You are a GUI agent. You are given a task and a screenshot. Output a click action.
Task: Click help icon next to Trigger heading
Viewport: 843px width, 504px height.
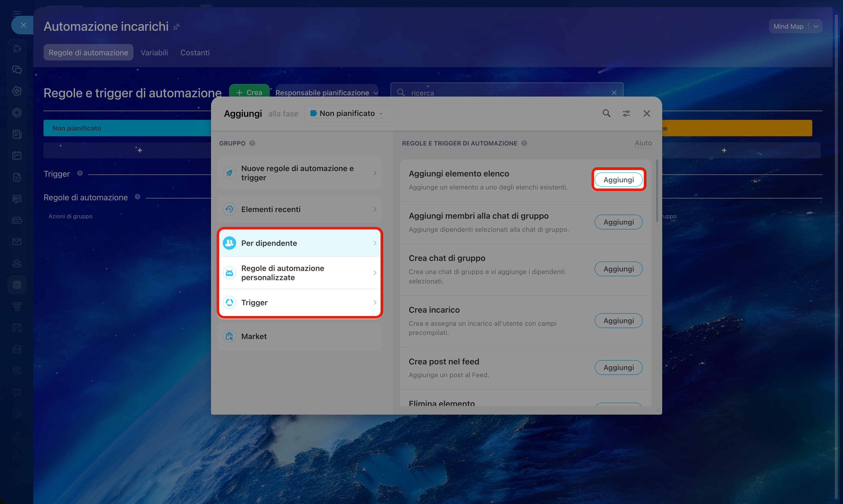[80, 173]
